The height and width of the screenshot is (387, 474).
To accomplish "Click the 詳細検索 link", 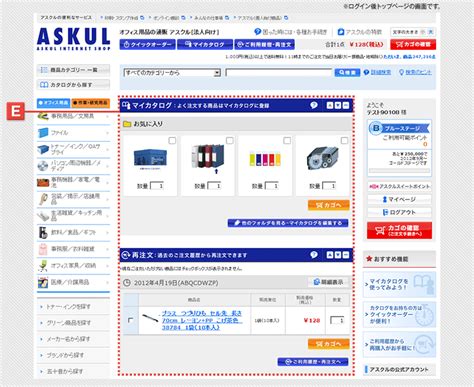I will 381,72.
